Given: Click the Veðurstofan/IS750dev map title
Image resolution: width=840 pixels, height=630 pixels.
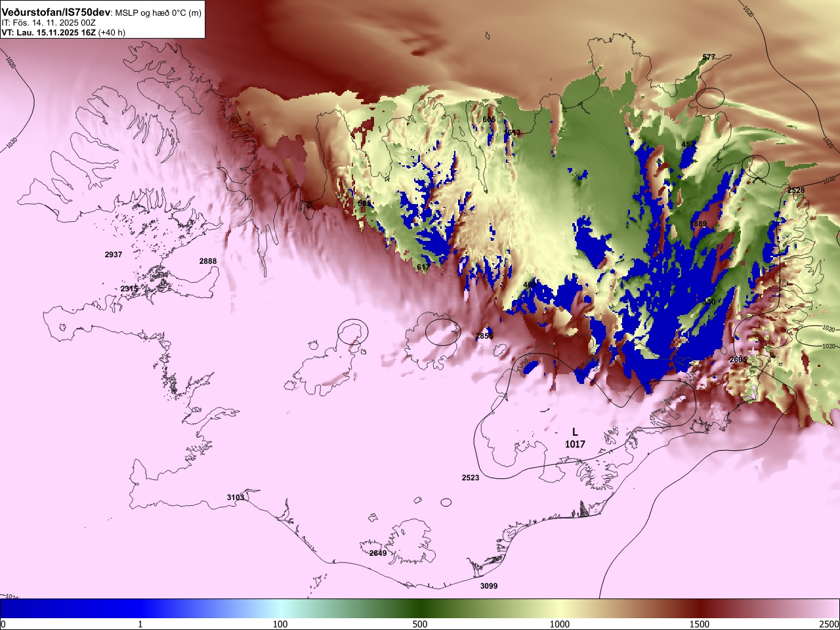Looking at the screenshot, I should click(x=56, y=12).
